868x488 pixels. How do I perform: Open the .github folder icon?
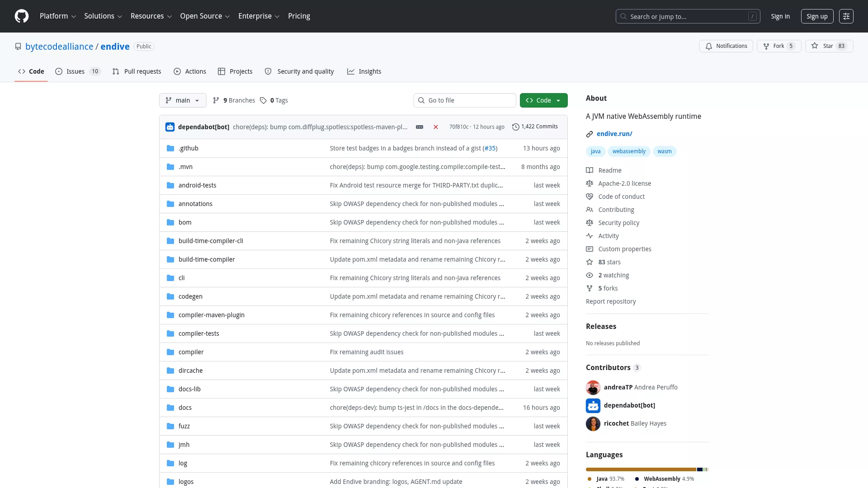pos(170,148)
